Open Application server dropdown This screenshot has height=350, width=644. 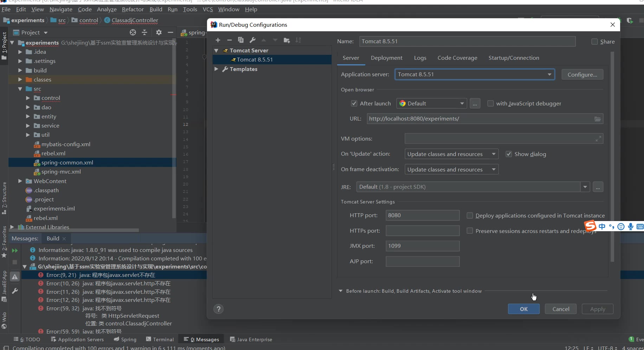point(475,74)
